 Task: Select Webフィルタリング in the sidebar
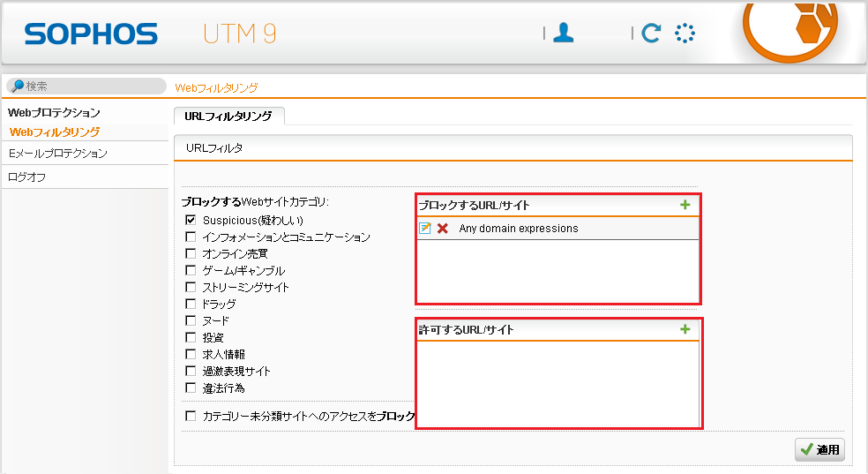point(55,132)
